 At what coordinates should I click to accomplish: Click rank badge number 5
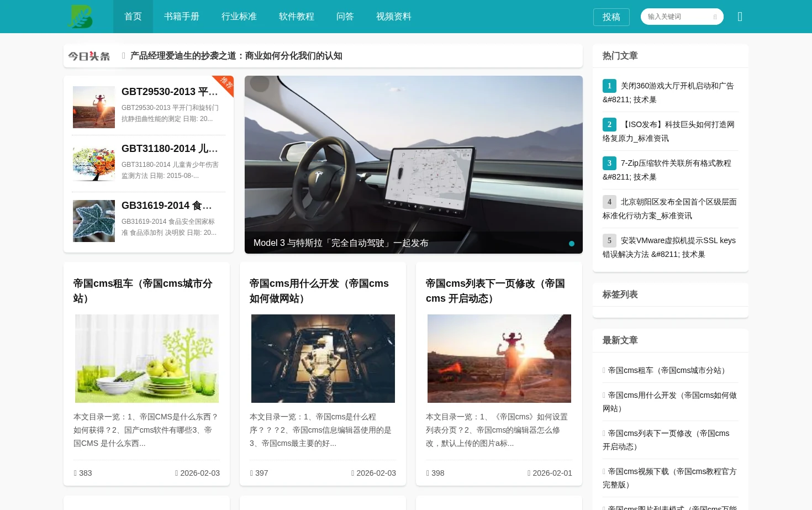point(609,240)
